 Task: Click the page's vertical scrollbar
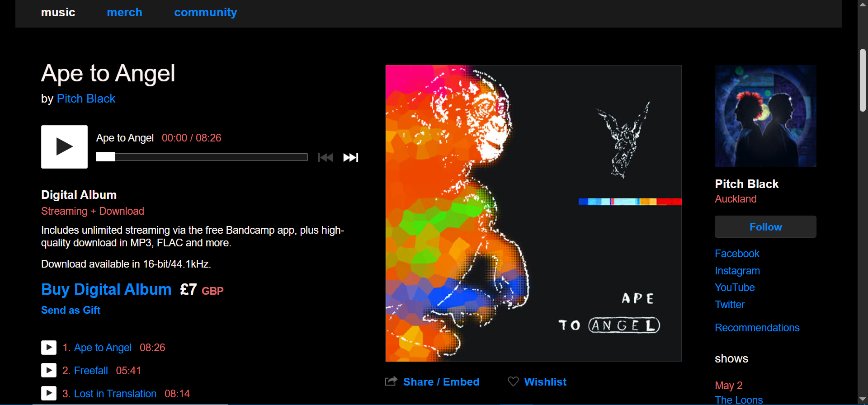863,80
